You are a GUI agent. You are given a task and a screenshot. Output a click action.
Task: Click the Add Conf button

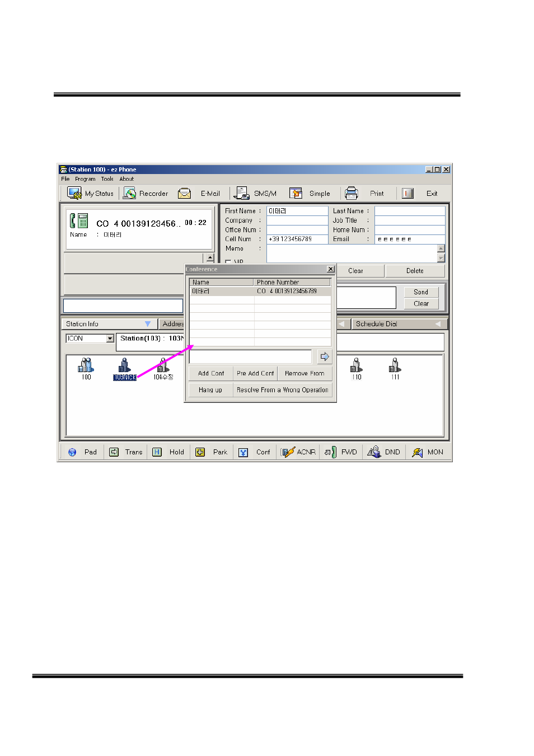(211, 373)
